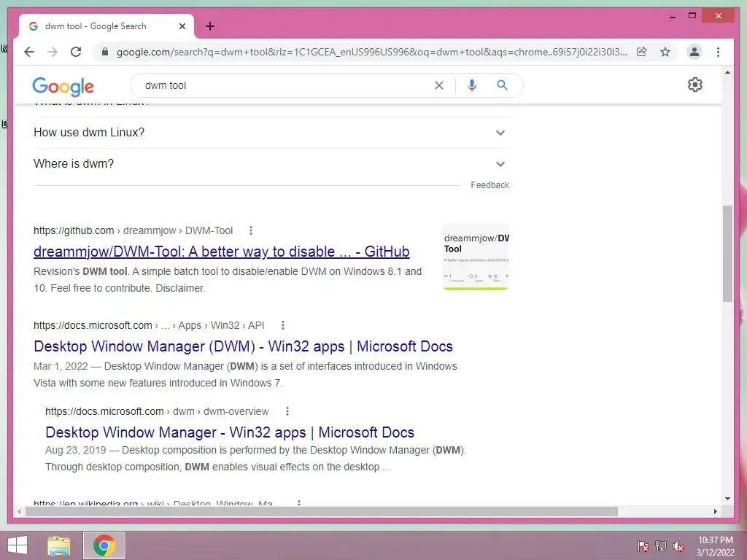Click the scroll up arrow

point(727,72)
